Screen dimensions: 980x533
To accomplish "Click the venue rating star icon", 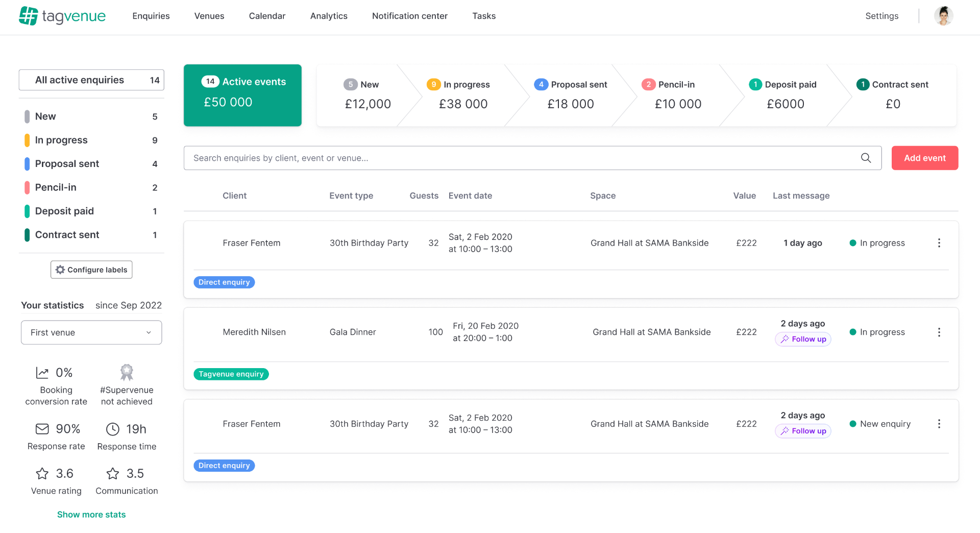I will (x=42, y=474).
